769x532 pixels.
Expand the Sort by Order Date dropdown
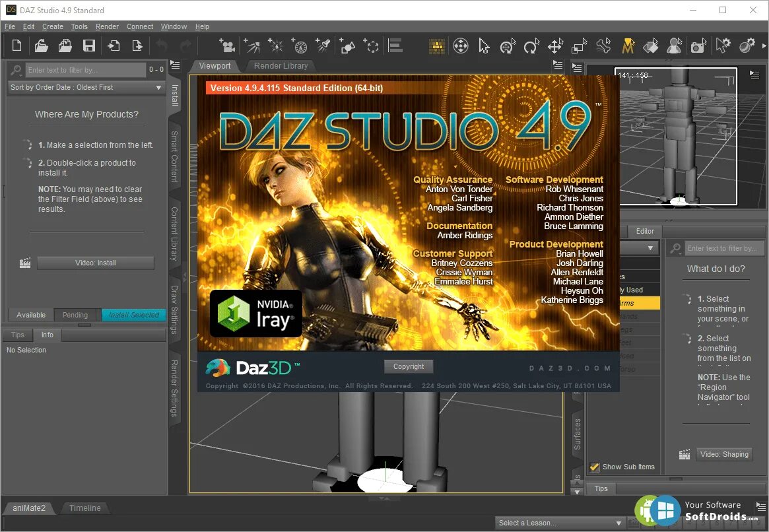86,87
